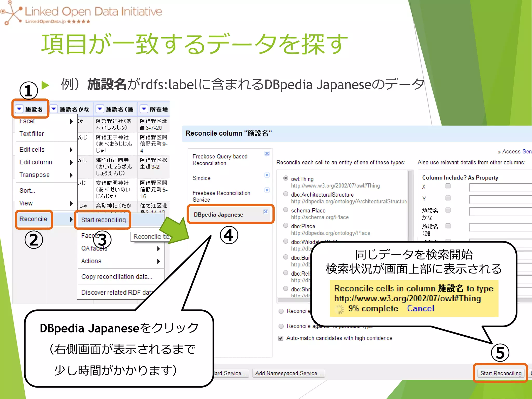Viewport: 532px width, 399px height.
Task: Check the Include box for column X
Action: tap(448, 186)
